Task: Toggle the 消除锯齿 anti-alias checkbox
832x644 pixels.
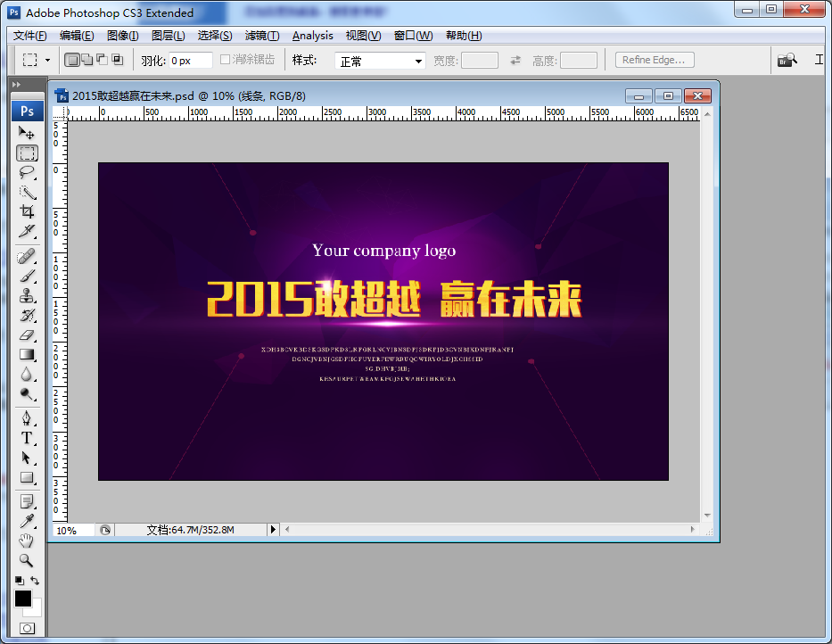Action: click(225, 60)
